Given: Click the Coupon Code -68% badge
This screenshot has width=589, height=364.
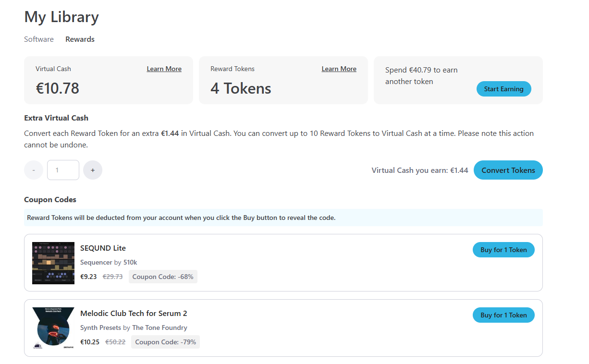Looking at the screenshot, I should (163, 277).
